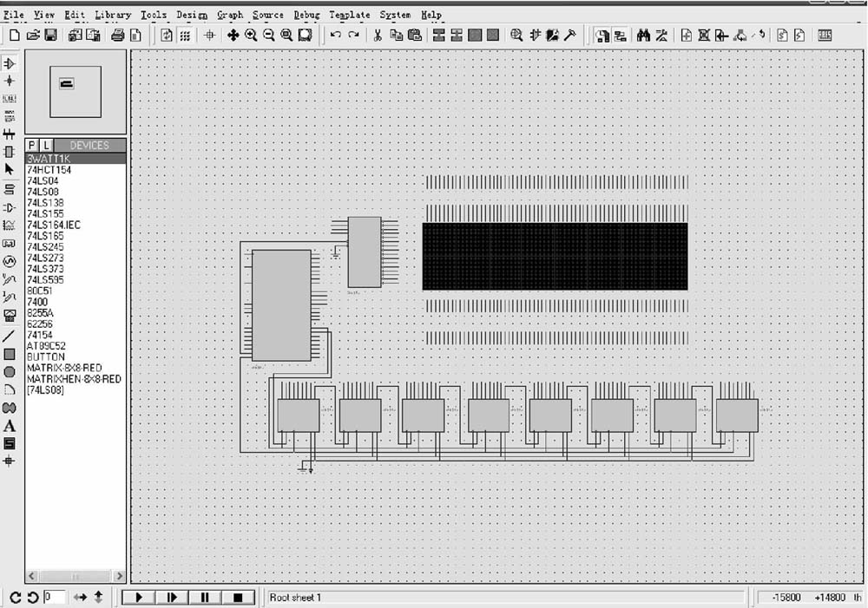The width and height of the screenshot is (868, 608).
Task: Select the 2D box drawing tool
Action: 9,354
